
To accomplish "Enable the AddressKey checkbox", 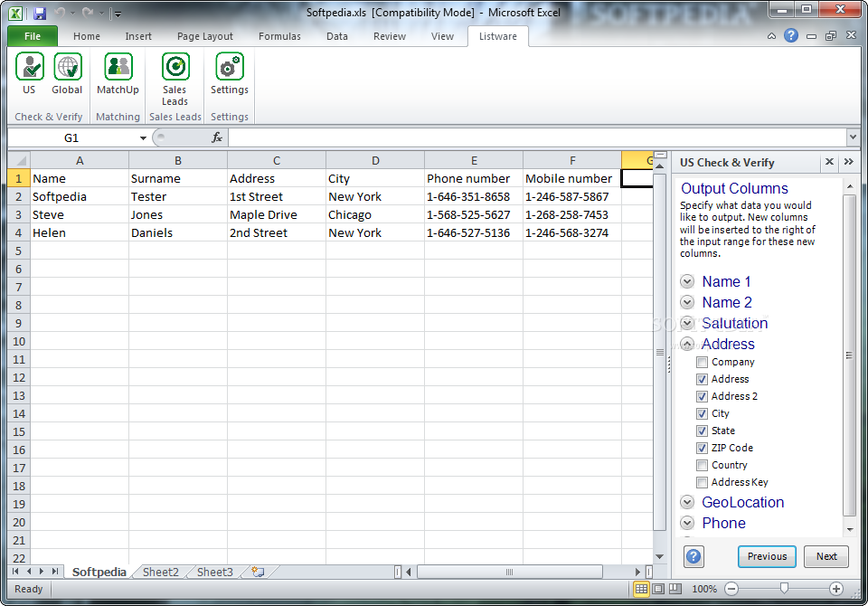I will [x=702, y=482].
